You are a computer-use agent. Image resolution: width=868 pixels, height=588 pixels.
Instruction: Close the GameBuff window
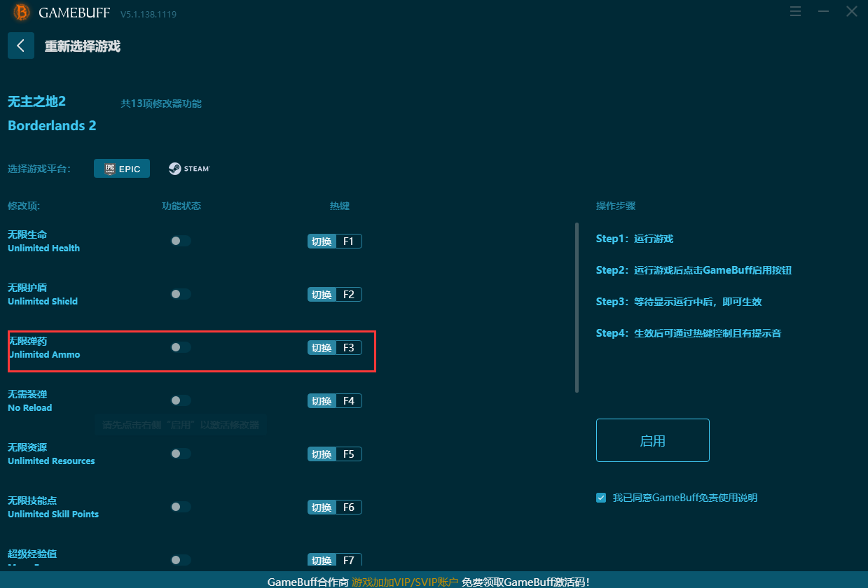pyautogui.click(x=852, y=12)
